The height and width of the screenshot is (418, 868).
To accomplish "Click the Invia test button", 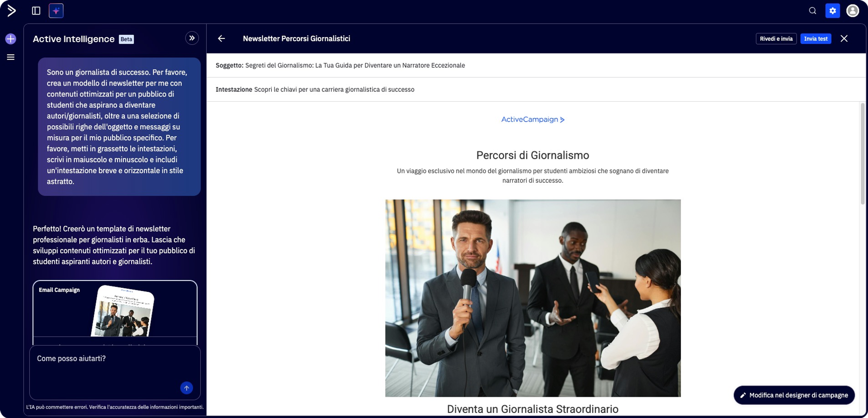I will point(816,39).
